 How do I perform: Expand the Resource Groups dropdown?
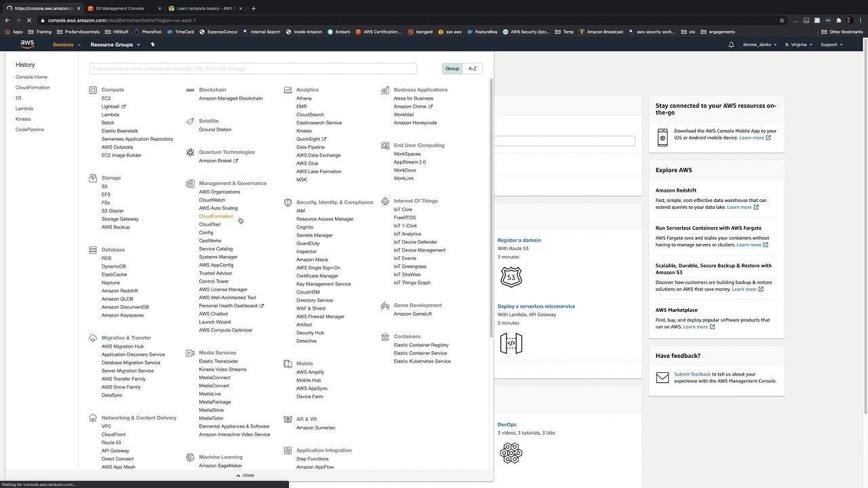115,45
